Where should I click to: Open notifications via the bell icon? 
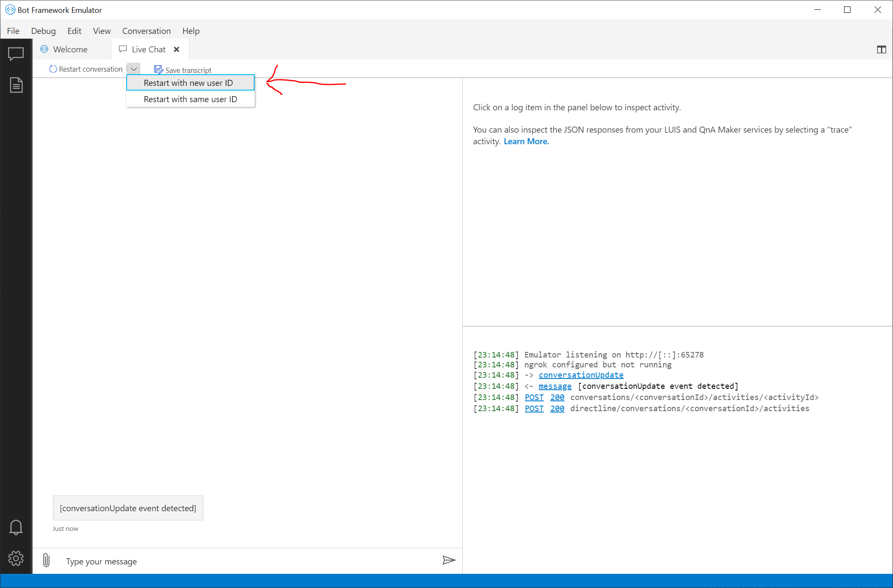16,527
